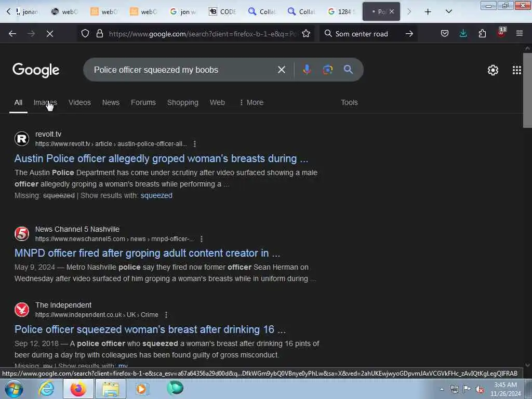
Task: Open the Windows Start button
Action: [x=14, y=389]
